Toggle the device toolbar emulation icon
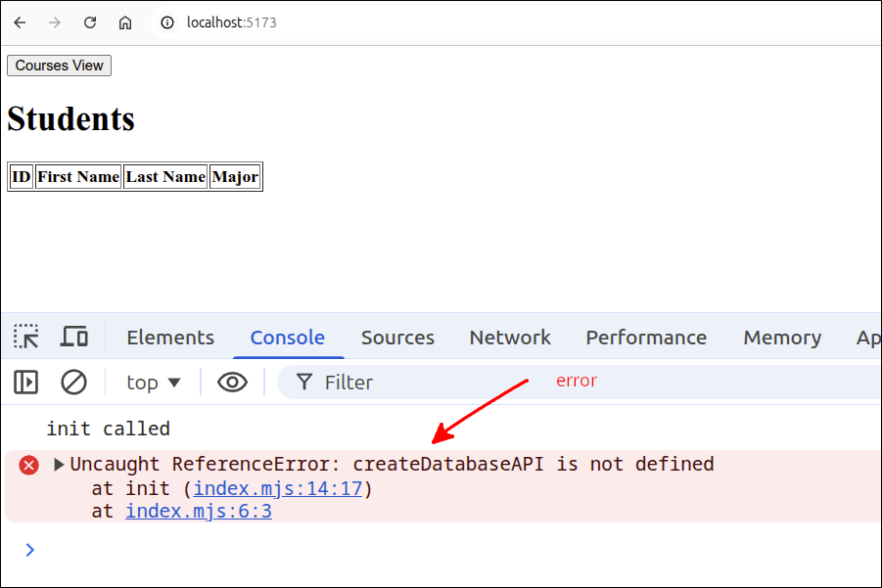 (x=74, y=338)
